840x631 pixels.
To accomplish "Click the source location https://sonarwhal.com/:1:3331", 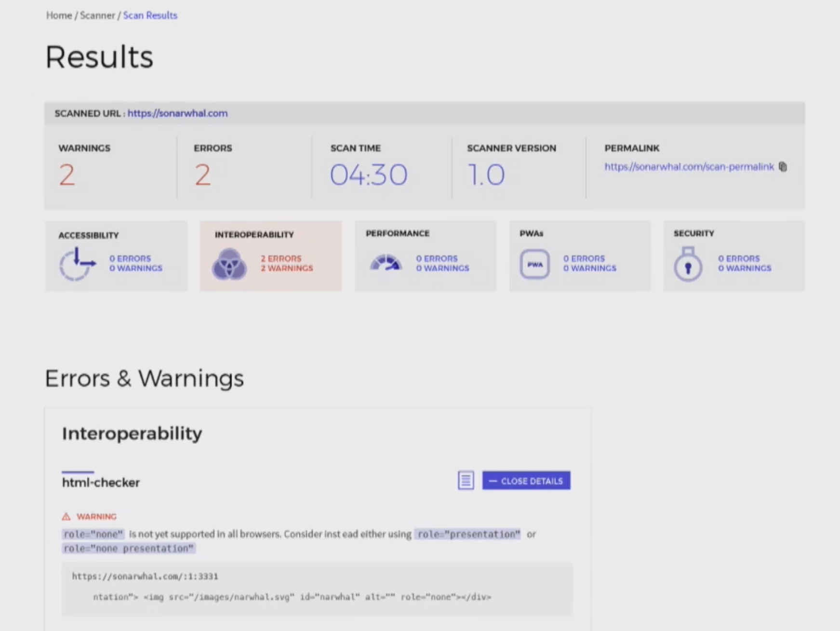I will coord(145,576).
